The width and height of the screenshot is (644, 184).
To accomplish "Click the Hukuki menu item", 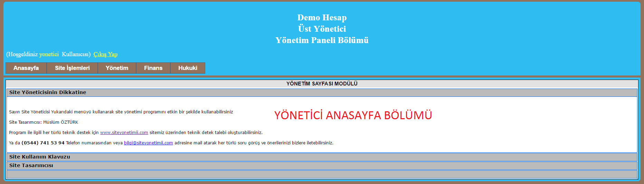I will tap(188, 68).
